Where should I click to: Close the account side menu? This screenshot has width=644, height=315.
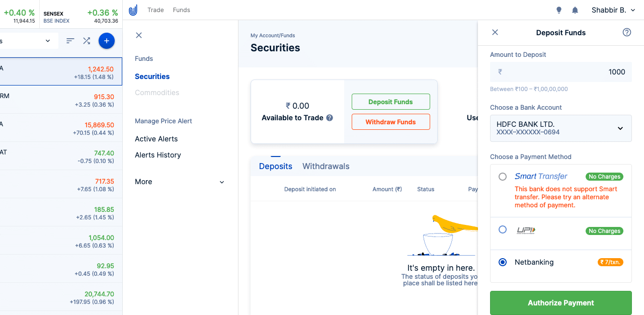coord(139,35)
